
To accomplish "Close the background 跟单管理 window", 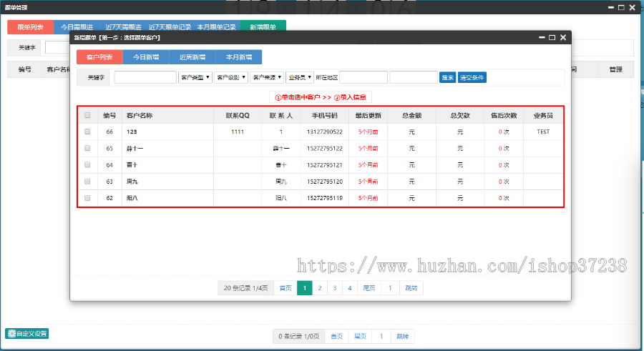I will (631, 6).
